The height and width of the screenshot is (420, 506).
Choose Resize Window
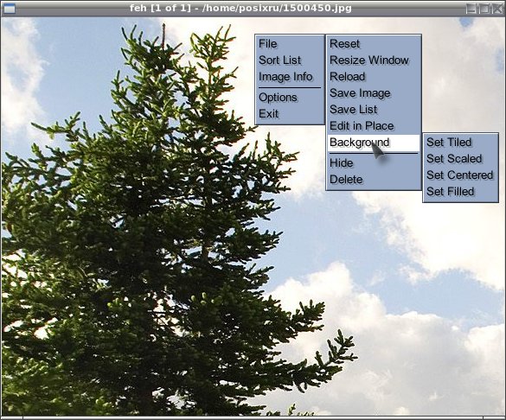(374, 60)
